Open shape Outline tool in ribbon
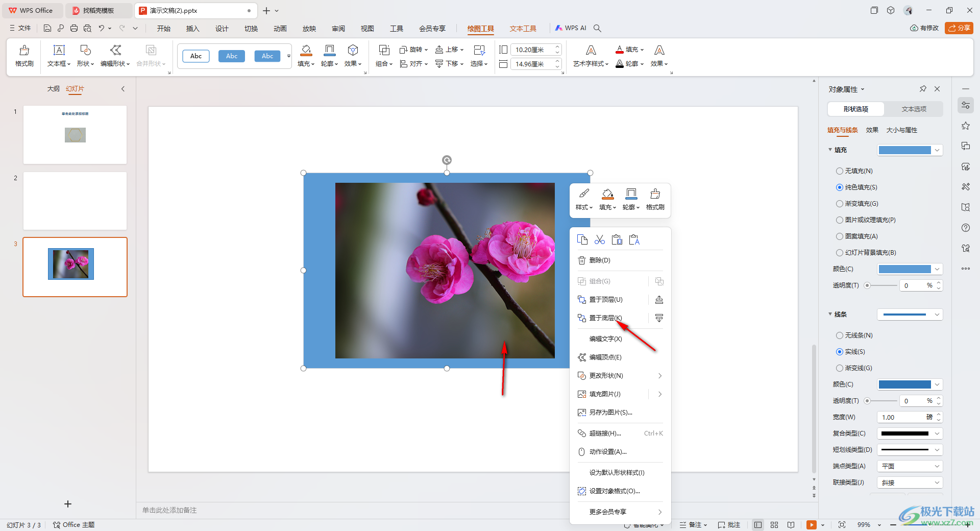980x531 pixels. point(329,56)
